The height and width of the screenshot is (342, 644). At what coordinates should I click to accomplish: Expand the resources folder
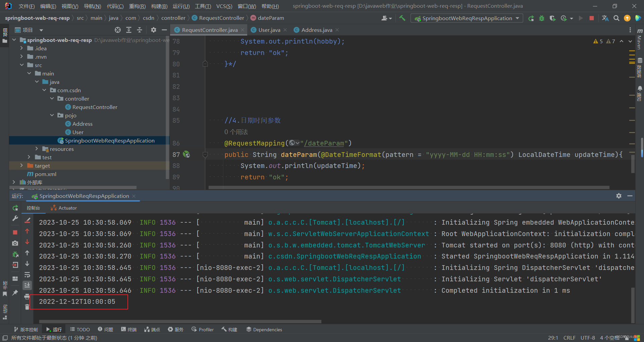tap(37, 149)
